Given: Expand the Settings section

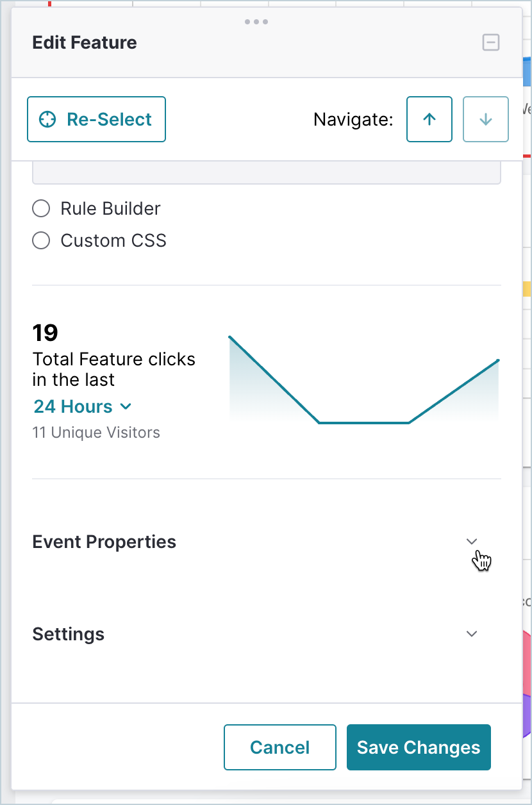Looking at the screenshot, I should [x=472, y=634].
